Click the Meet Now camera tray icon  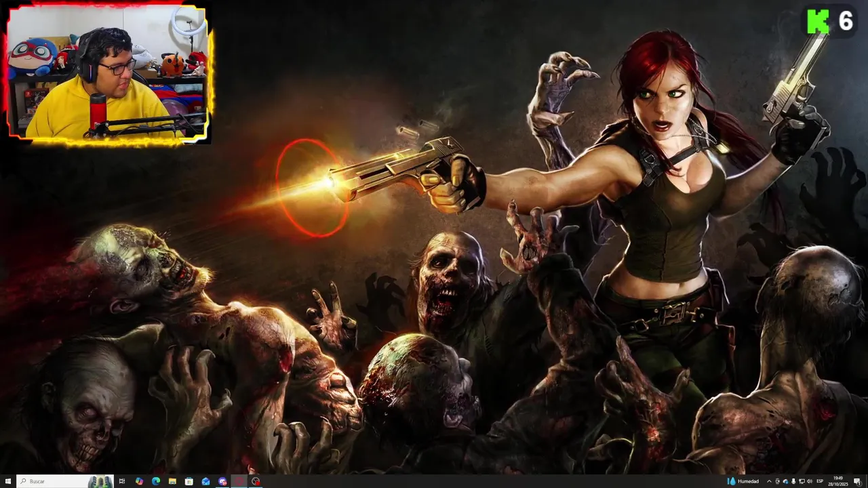point(777,481)
